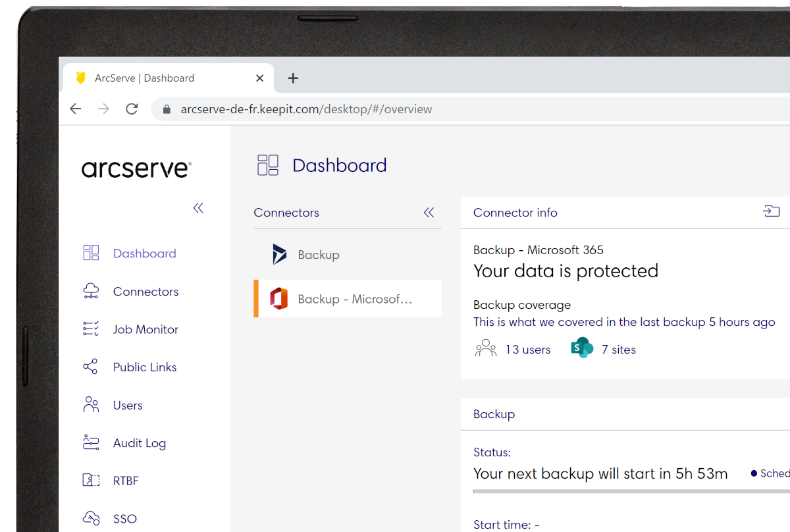
Task: Close the ArcServe | Dashboard tab
Action: 259,78
